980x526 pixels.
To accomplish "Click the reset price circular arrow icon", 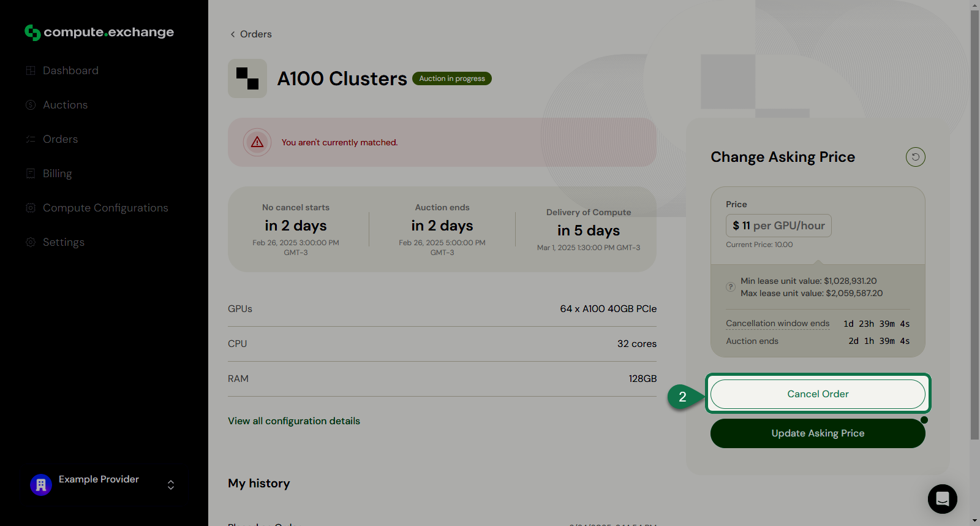I will click(x=916, y=157).
